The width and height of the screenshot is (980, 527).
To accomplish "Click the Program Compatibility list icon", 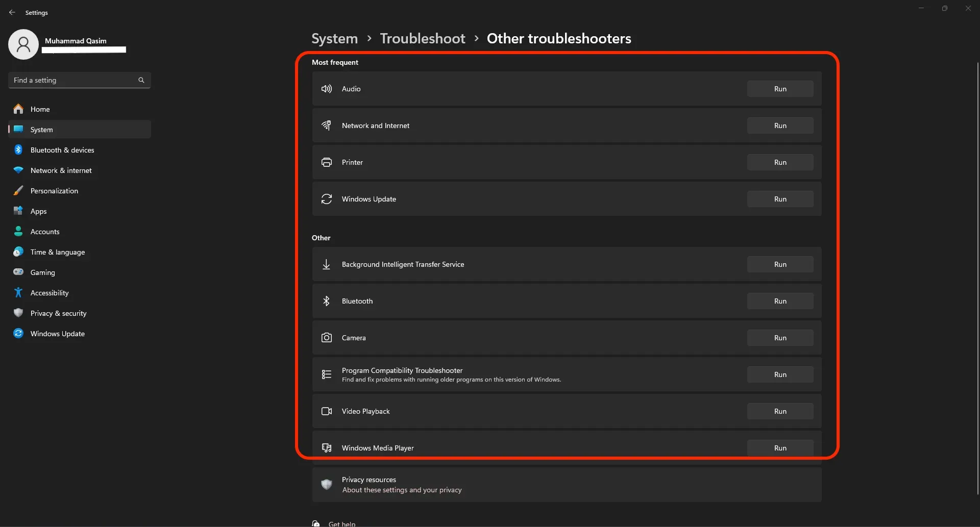I will coord(327,374).
